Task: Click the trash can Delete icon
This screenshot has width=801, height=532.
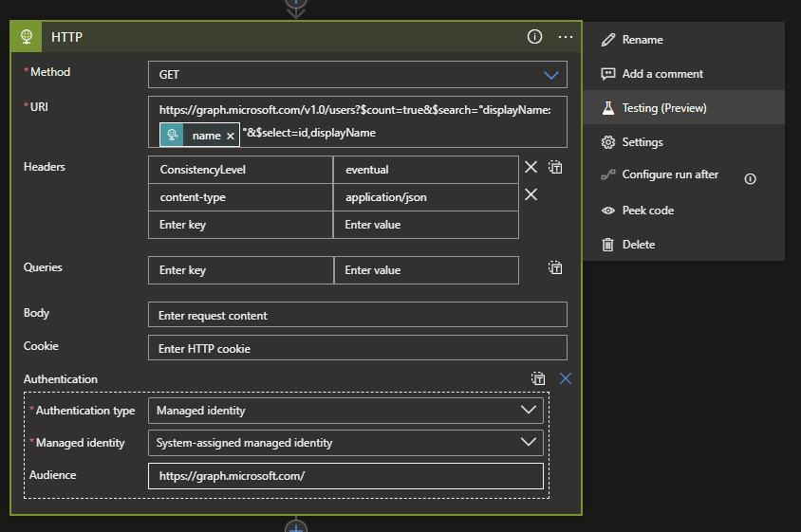Action: click(607, 245)
